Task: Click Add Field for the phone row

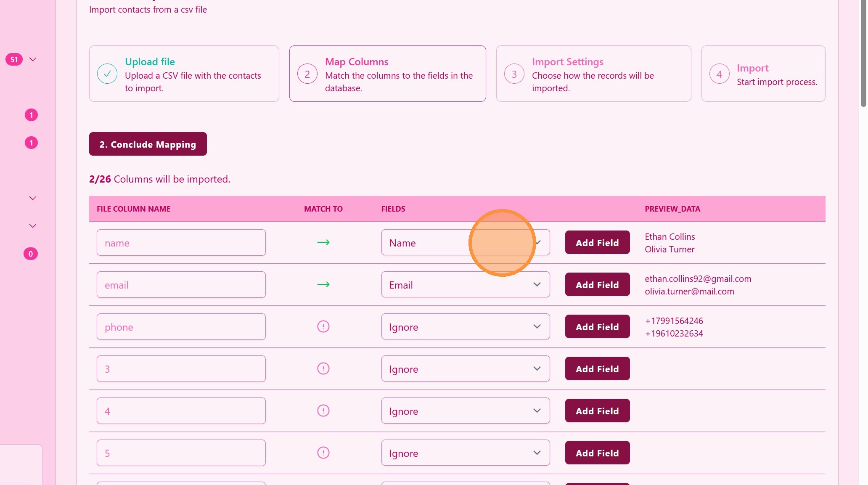Action: tap(597, 326)
